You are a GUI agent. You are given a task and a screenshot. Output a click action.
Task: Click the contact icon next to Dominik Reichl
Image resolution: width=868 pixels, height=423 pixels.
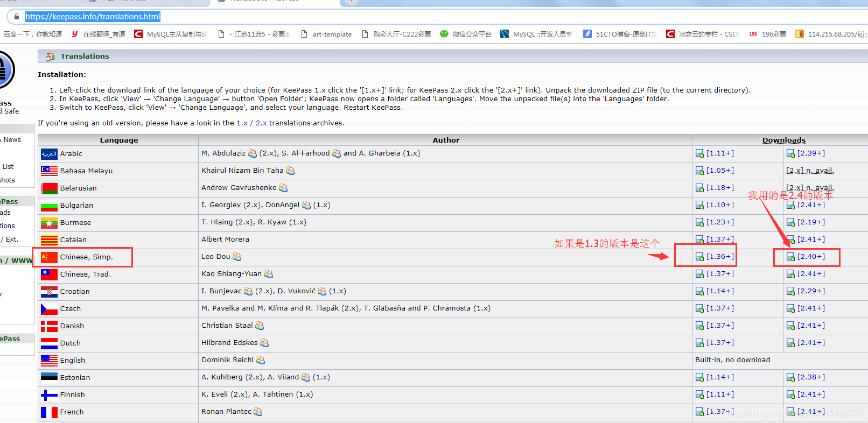tap(261, 360)
